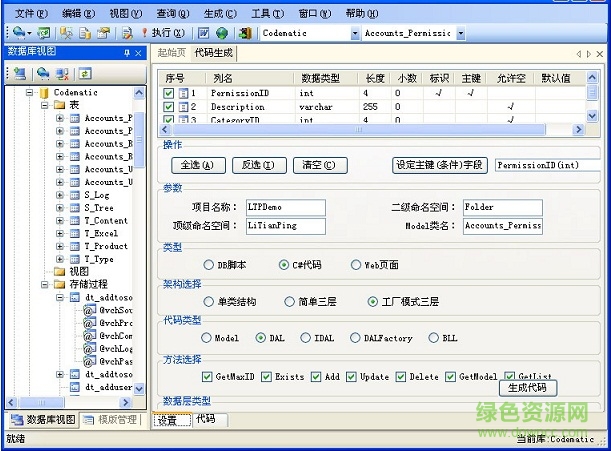Click the tab scroll left arrow at top right
Screen dimensions: 611x451
[579, 54]
